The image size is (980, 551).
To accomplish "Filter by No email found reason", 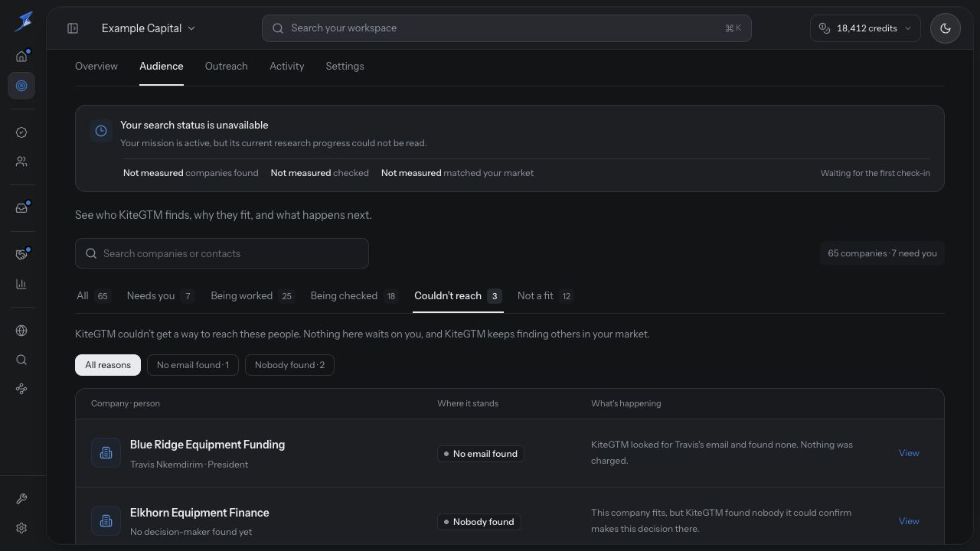I will pyautogui.click(x=193, y=365).
